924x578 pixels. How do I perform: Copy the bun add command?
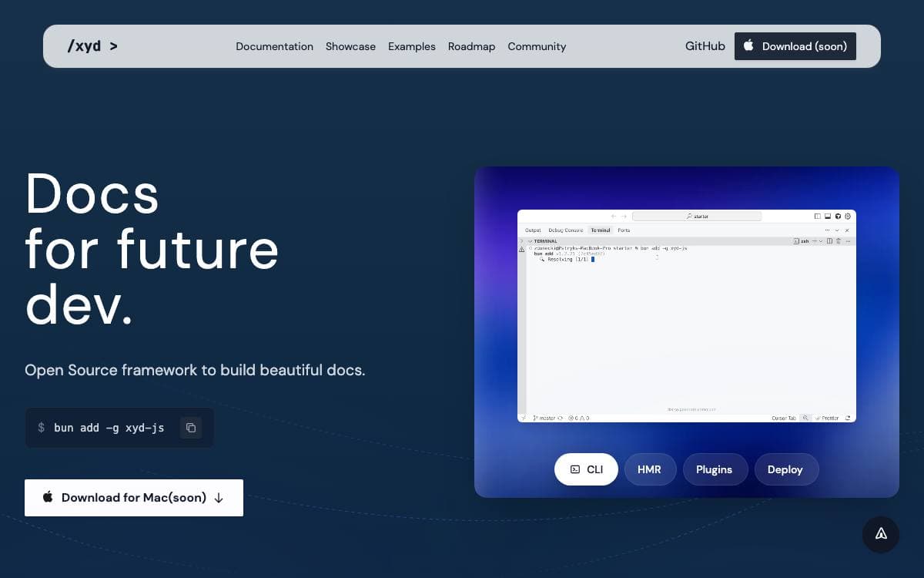coord(191,428)
